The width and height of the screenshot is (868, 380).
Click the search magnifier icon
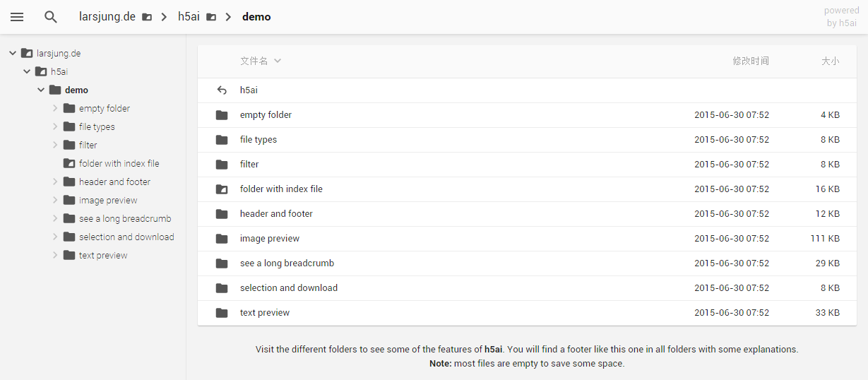coord(50,17)
